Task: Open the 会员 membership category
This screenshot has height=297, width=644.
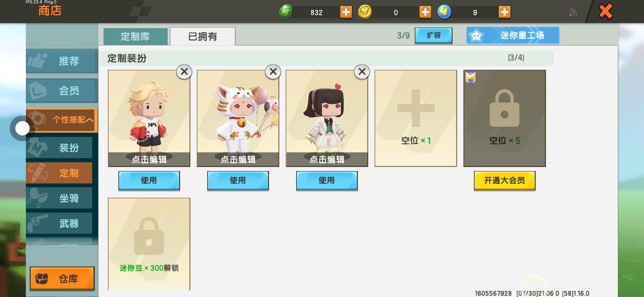Action: (x=62, y=91)
